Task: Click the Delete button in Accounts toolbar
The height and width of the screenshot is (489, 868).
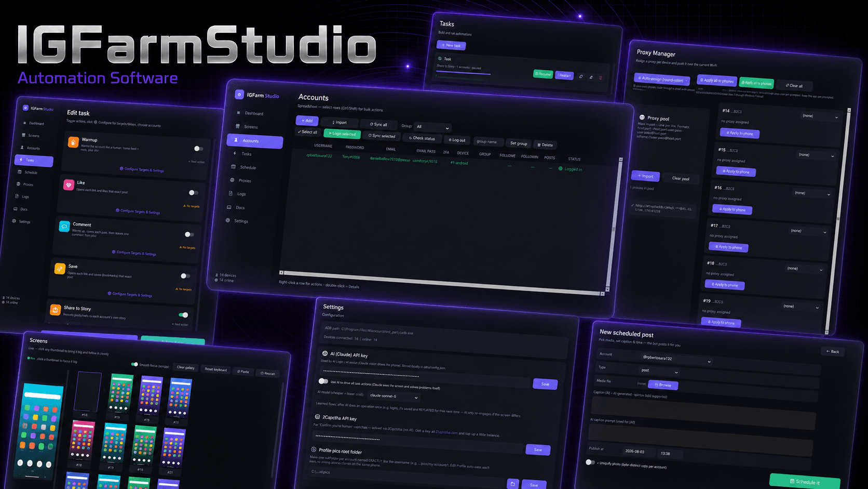Action: 545,145
